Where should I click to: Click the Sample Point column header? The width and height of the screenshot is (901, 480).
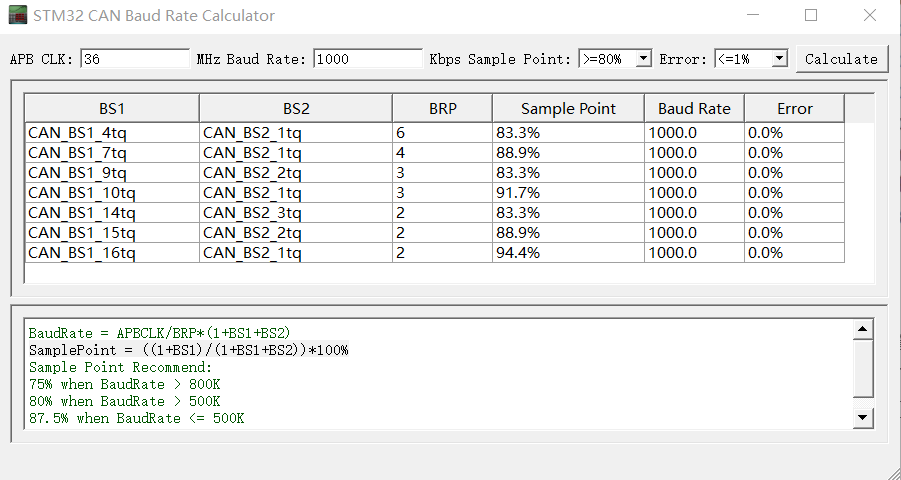[568, 109]
